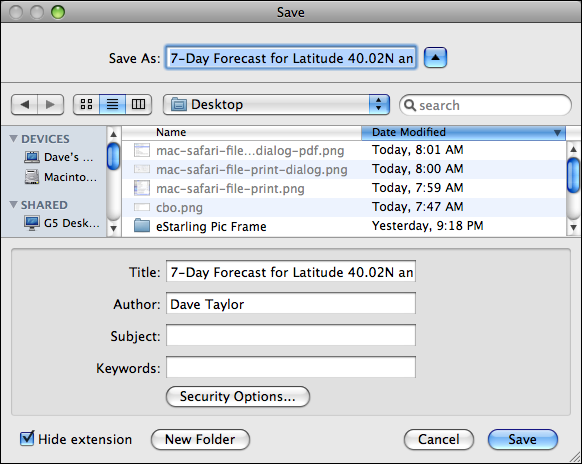Select mac-safari-file-print.png file
The height and width of the screenshot is (464, 582).
pos(230,189)
